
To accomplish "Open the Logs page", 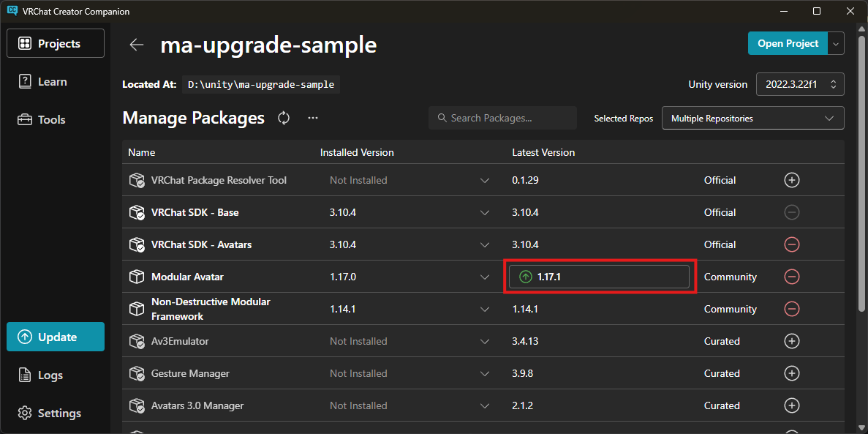I will click(56, 375).
